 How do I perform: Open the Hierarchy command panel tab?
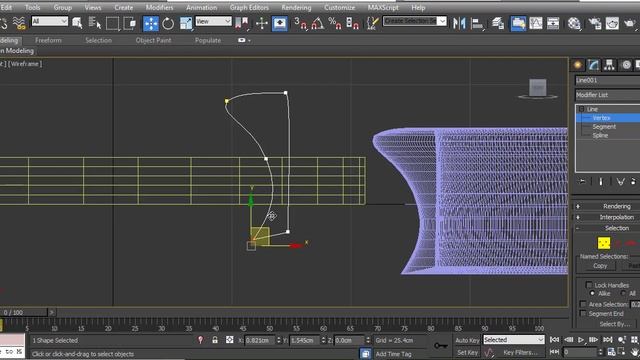point(609,64)
